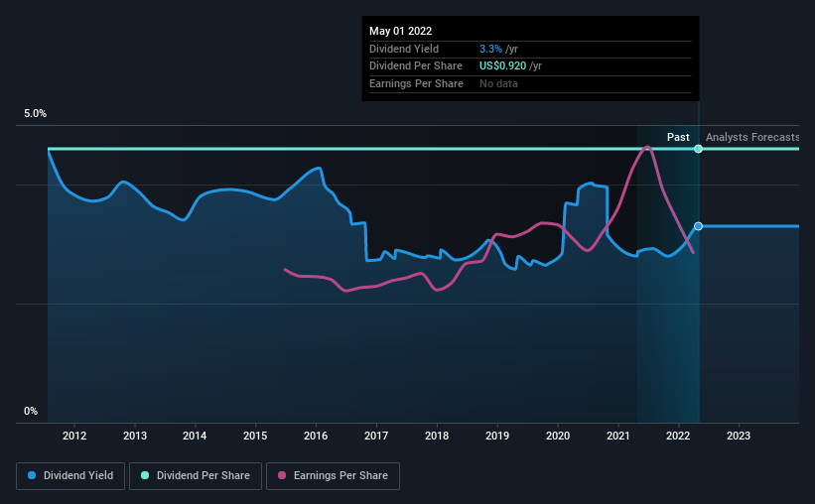Screen dimensions: 815x504
Task: Select the blue dividend yield data marker
Action: (699, 226)
